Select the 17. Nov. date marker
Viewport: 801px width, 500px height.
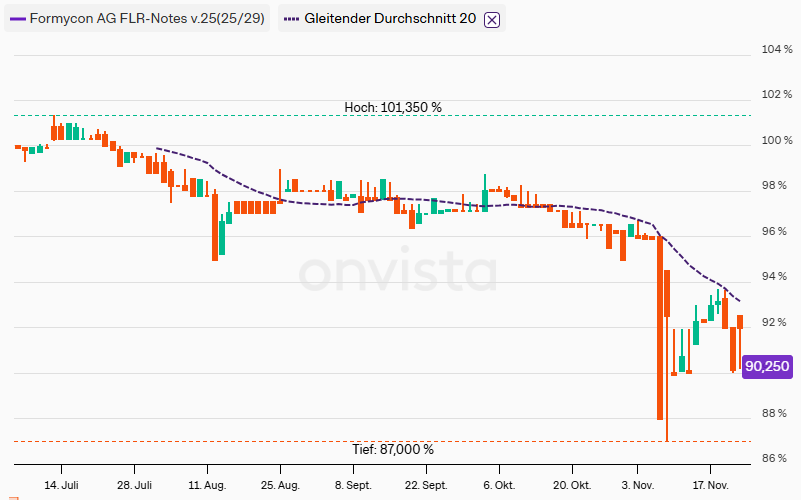710,485
